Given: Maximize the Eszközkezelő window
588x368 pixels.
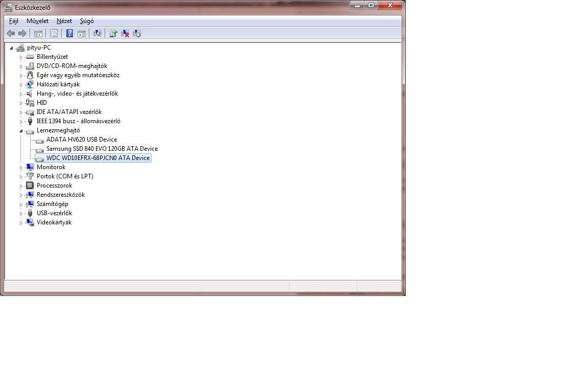Looking at the screenshot, I should click(371, 5).
